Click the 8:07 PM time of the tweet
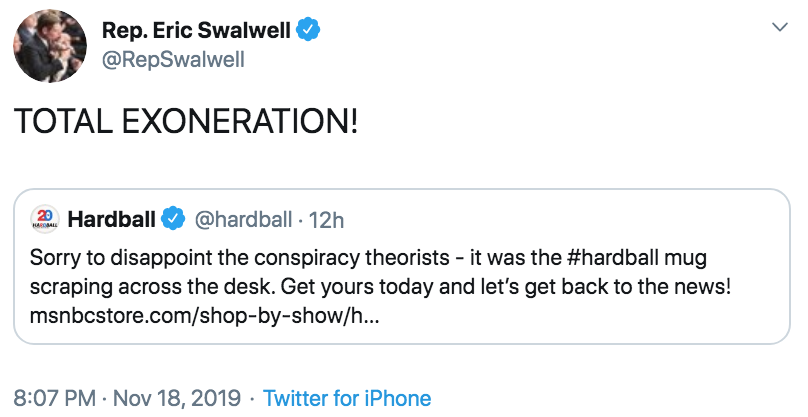 (x=54, y=398)
